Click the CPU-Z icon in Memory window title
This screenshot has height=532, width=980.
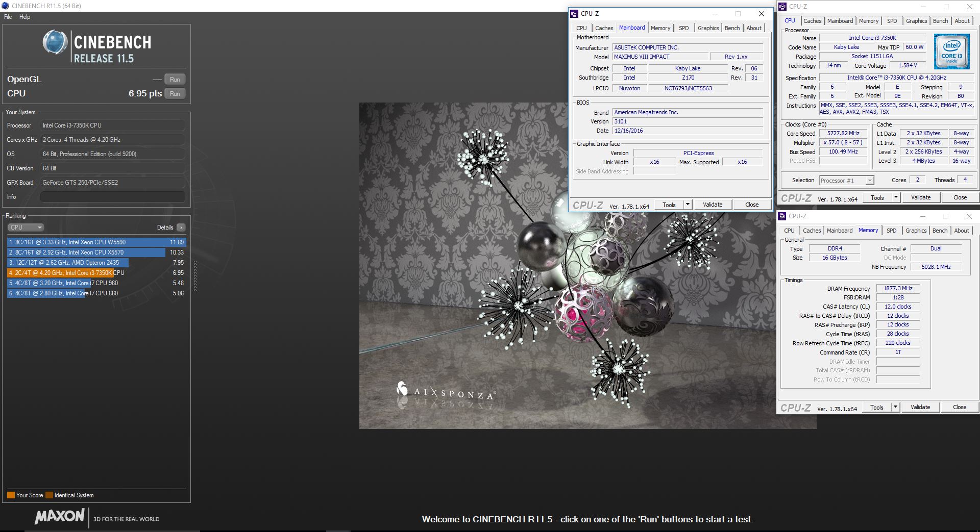781,216
